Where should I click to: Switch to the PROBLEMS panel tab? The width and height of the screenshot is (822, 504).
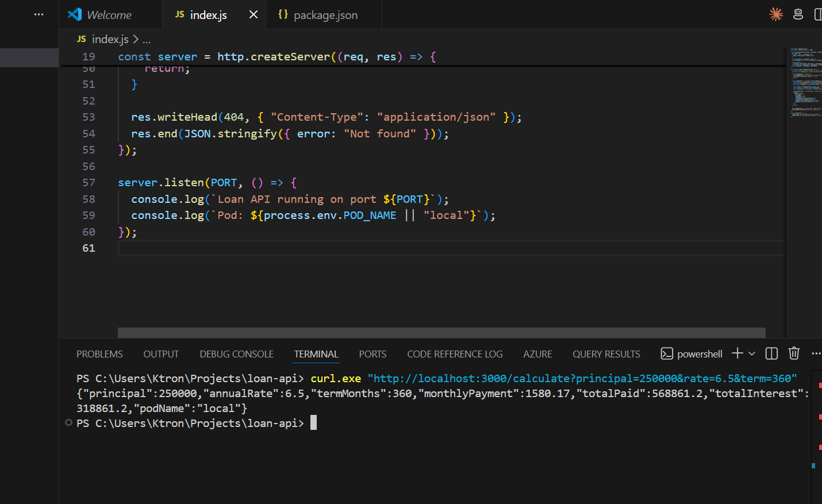click(99, 354)
